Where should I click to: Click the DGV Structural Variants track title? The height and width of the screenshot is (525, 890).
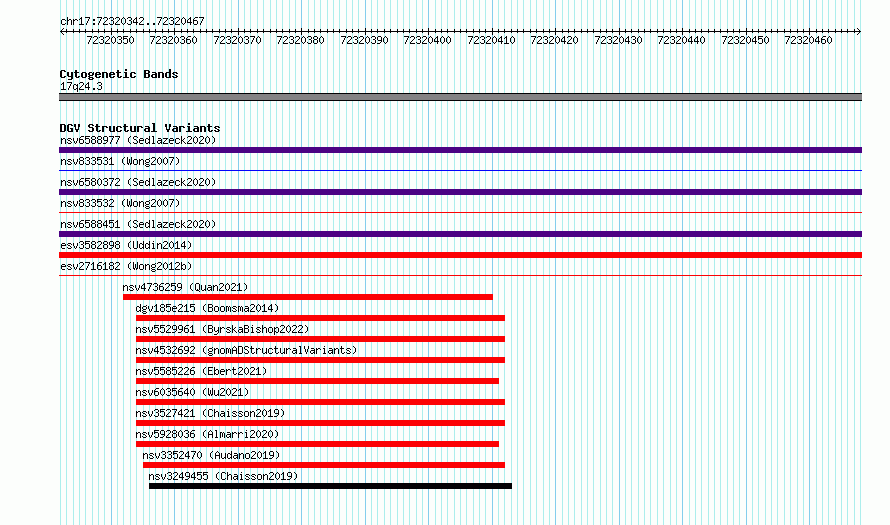coord(140,128)
